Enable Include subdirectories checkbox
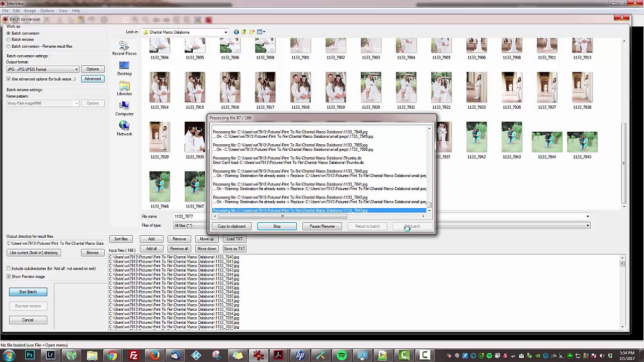Image resolution: width=644 pixels, height=362 pixels. (x=9, y=268)
